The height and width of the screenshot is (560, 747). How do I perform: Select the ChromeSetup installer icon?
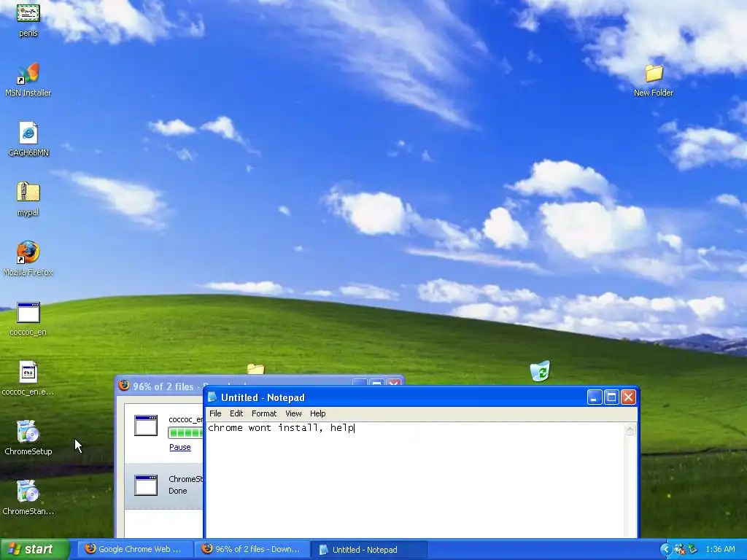tap(28, 432)
